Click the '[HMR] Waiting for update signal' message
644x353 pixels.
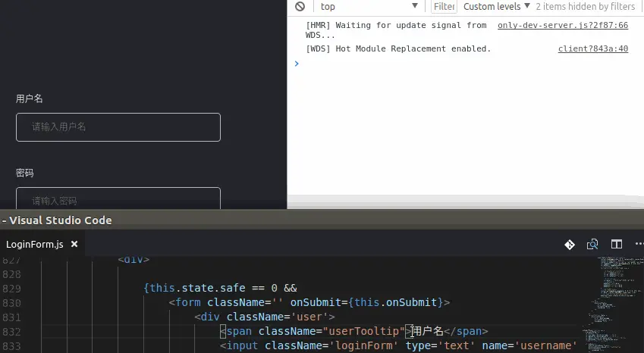pos(396,30)
